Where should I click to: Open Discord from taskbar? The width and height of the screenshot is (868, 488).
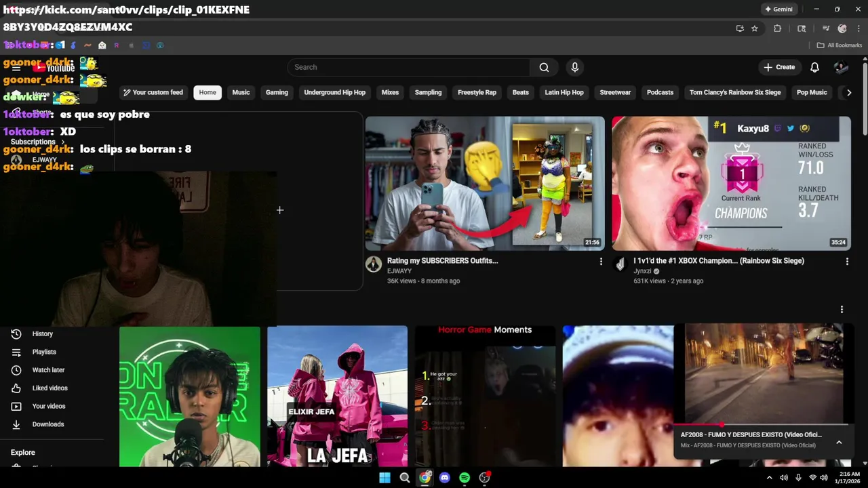(x=444, y=478)
